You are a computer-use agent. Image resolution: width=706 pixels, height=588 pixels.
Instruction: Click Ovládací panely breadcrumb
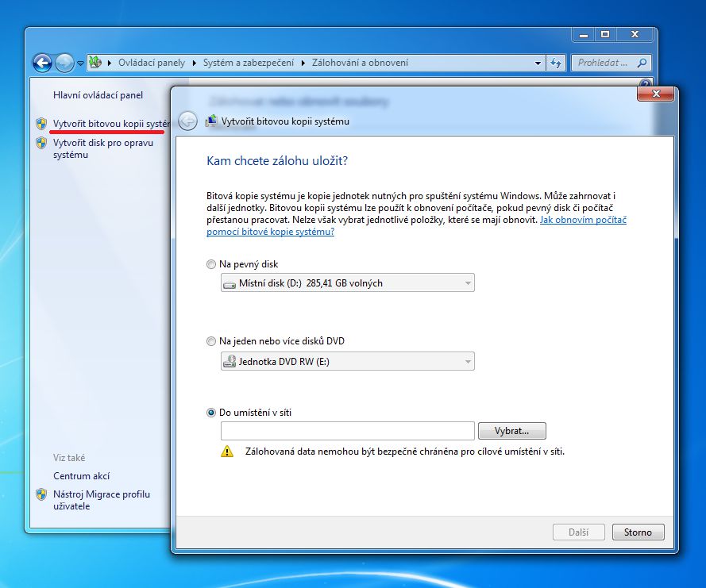point(152,63)
